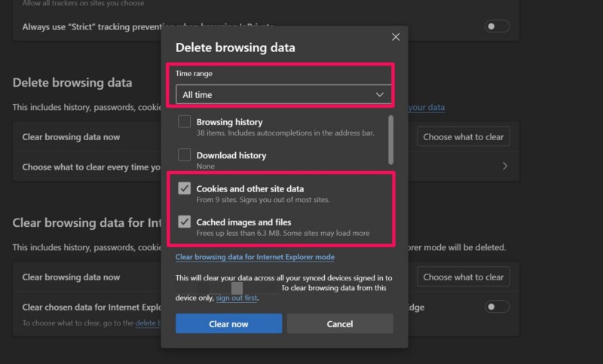603x364 pixels.
Task: Expand 'Choose what to clear every time' chevron
Action: coord(504,167)
